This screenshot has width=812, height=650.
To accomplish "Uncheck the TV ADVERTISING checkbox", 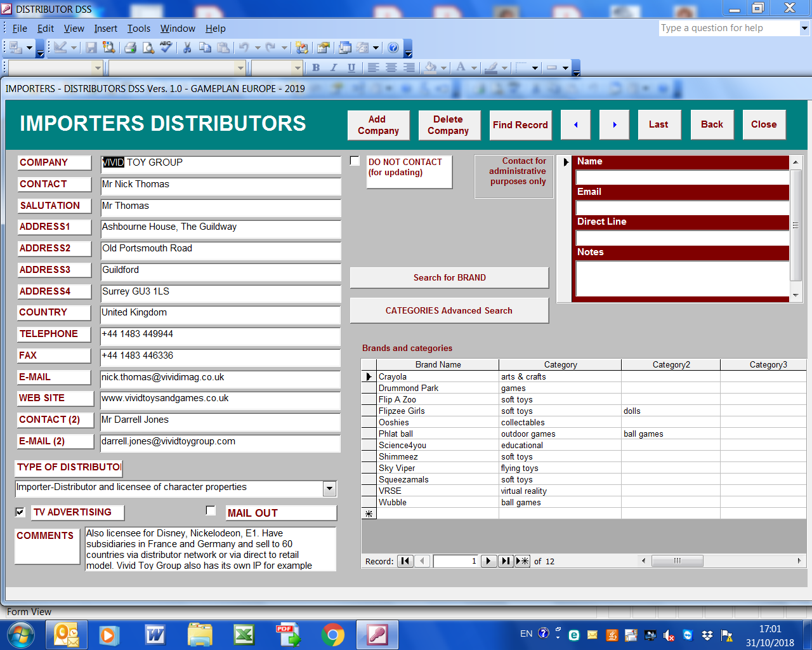I will click(x=20, y=512).
